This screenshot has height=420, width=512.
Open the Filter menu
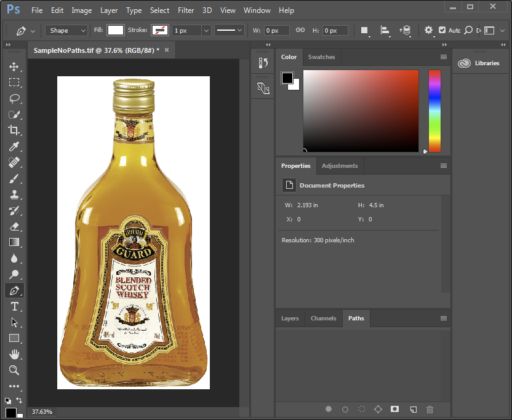click(x=186, y=10)
